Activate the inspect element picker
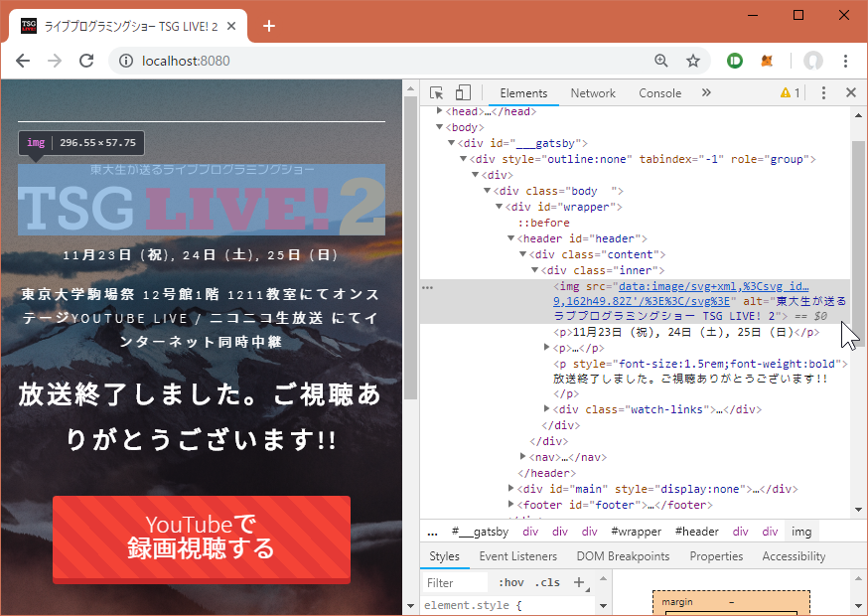868x616 pixels. (x=436, y=92)
